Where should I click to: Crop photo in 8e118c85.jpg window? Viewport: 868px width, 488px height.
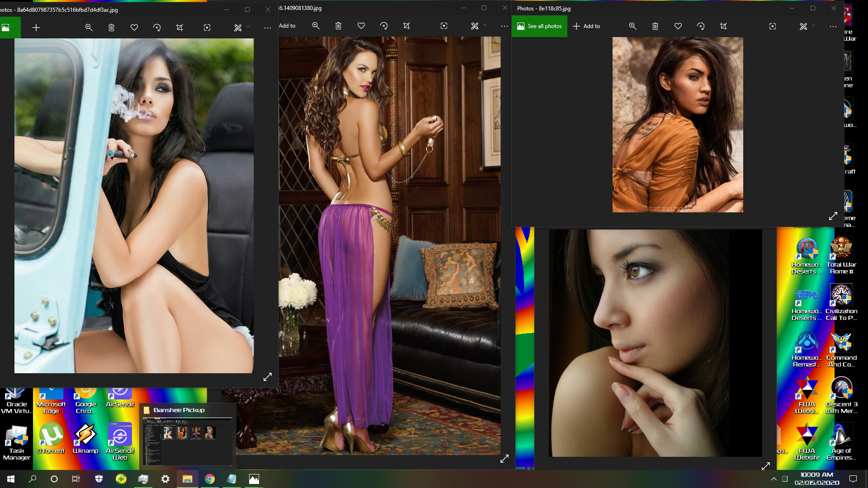(723, 26)
